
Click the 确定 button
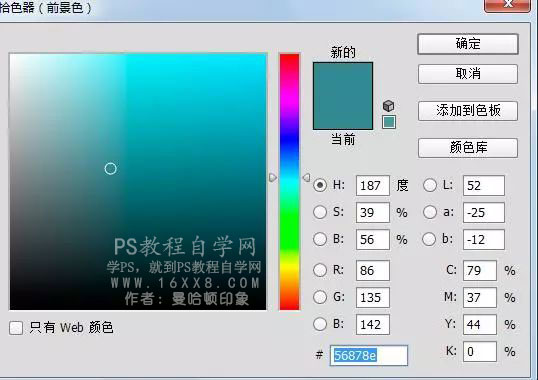(x=468, y=44)
